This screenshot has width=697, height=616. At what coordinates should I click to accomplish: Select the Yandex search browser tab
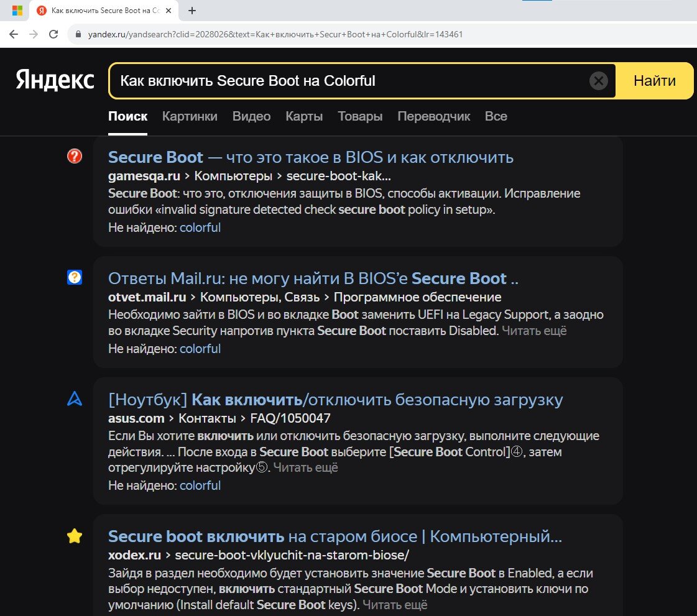pos(104,11)
